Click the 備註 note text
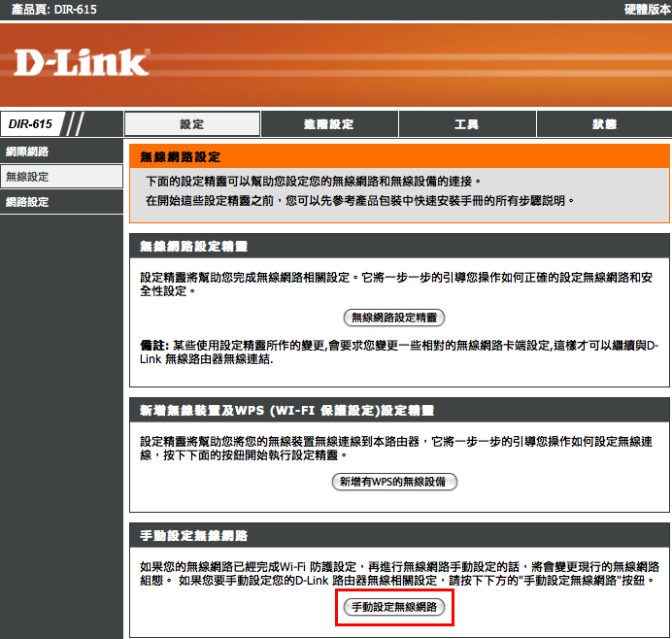This screenshot has width=672, height=639. pos(399,352)
